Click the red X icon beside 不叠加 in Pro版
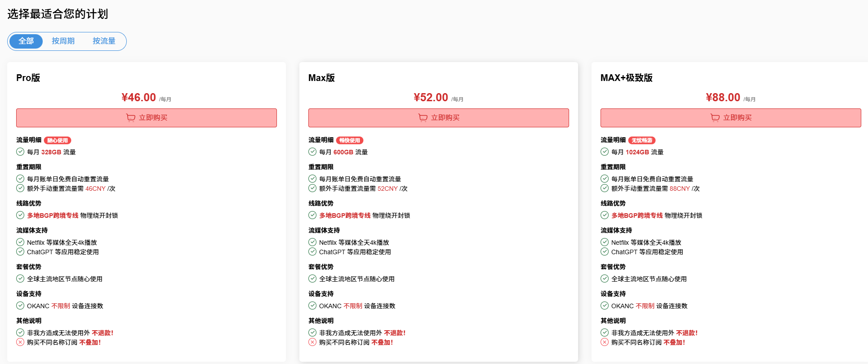This screenshot has width=868, height=364. coord(20,342)
